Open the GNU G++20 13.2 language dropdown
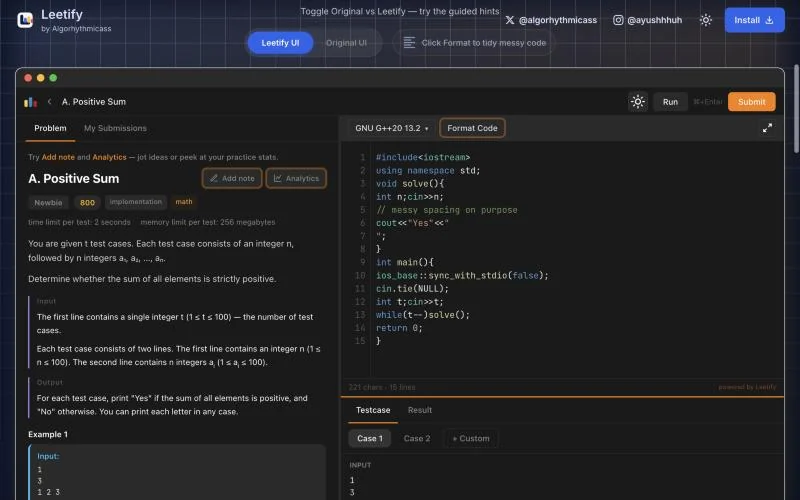 (391, 128)
